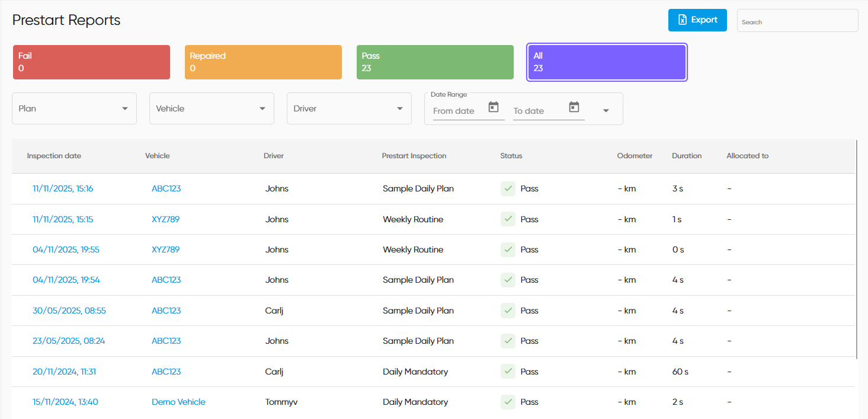Select the purple All reports tile
Viewport: 868px width, 419px height.
point(606,62)
